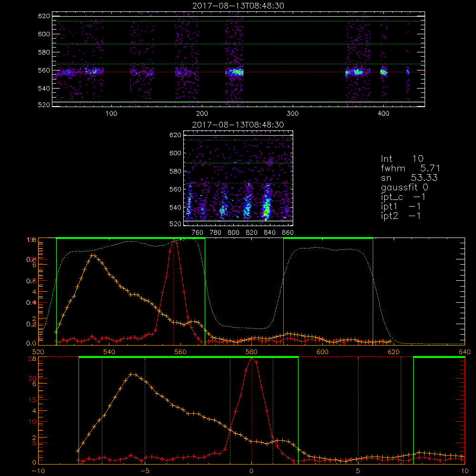476x476 pixels.
Task: Click the "300" x-axis label of the wide spectrogram
Action: point(293,113)
